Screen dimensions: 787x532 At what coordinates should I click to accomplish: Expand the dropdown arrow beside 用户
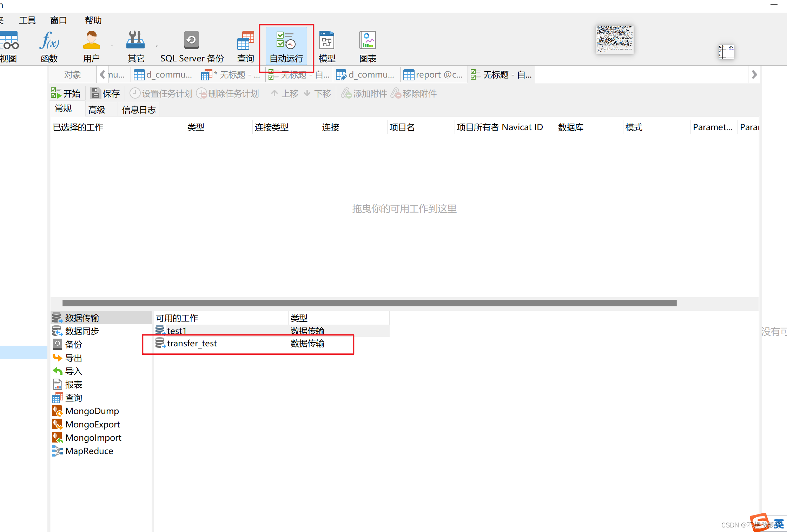[x=112, y=47]
